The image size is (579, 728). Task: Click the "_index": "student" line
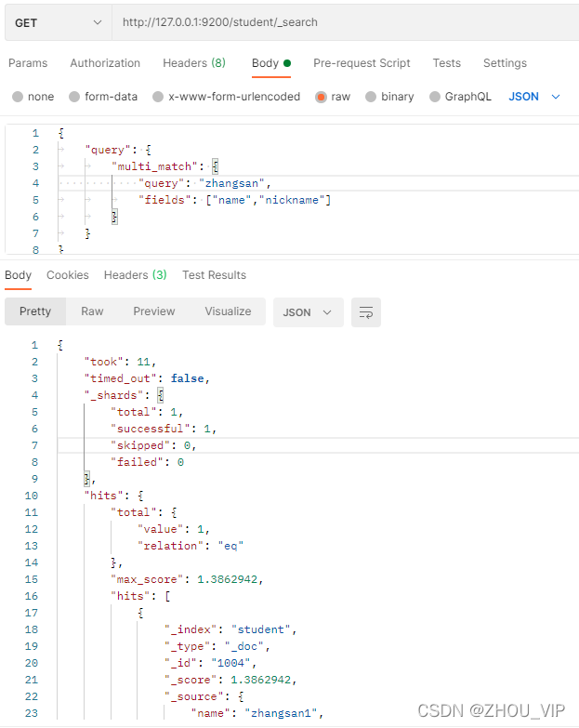click(x=230, y=629)
